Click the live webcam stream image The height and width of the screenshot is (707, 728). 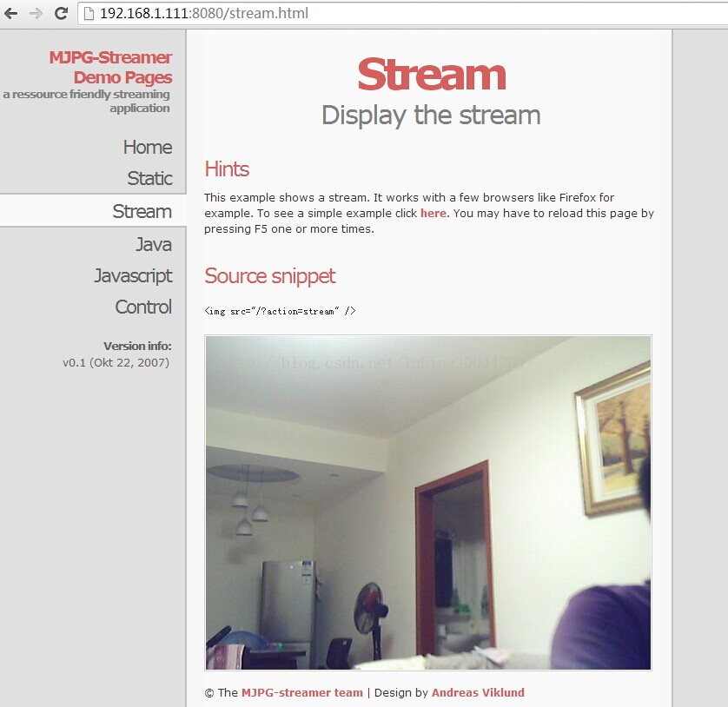click(x=428, y=503)
